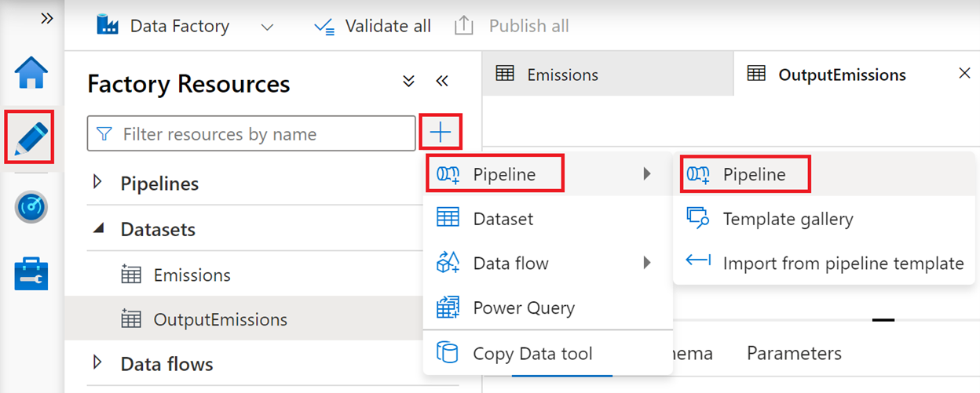Select Template gallery in the submenu

pos(826,219)
